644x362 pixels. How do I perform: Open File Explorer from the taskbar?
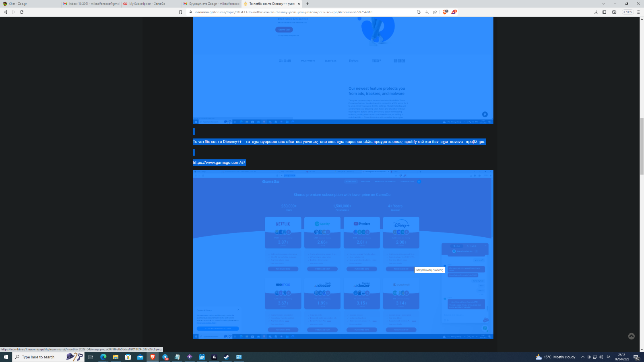click(x=116, y=357)
